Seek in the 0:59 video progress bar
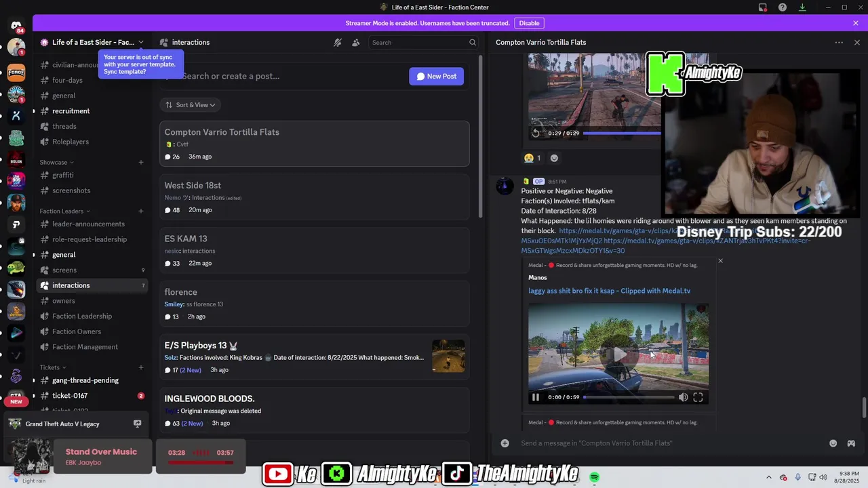This screenshot has width=868, height=488. [629, 397]
